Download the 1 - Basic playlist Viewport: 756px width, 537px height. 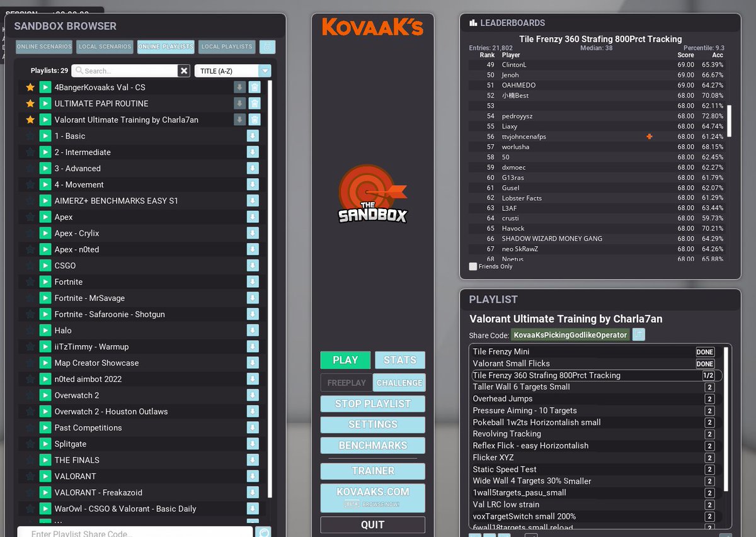pyautogui.click(x=253, y=136)
